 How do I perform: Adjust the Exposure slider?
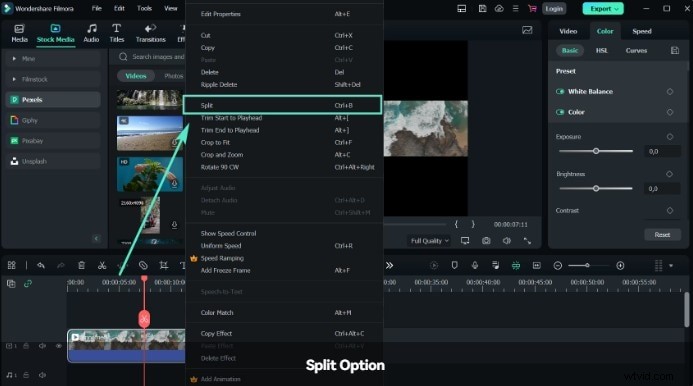[x=596, y=151]
